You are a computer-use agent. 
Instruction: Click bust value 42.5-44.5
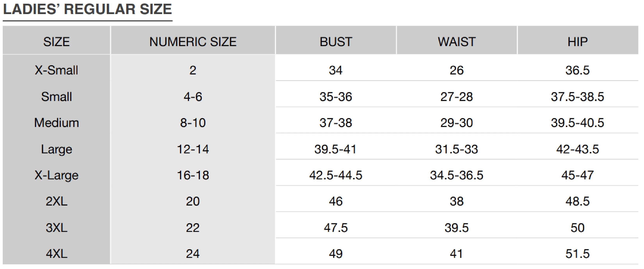[x=336, y=175]
